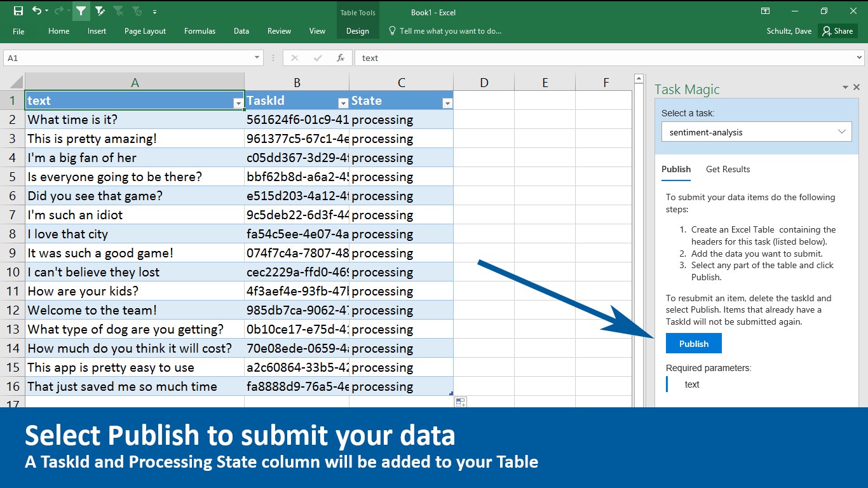Image resolution: width=868 pixels, height=488 pixels.
Task: Open the Select a task combo box
Action: [x=757, y=132]
